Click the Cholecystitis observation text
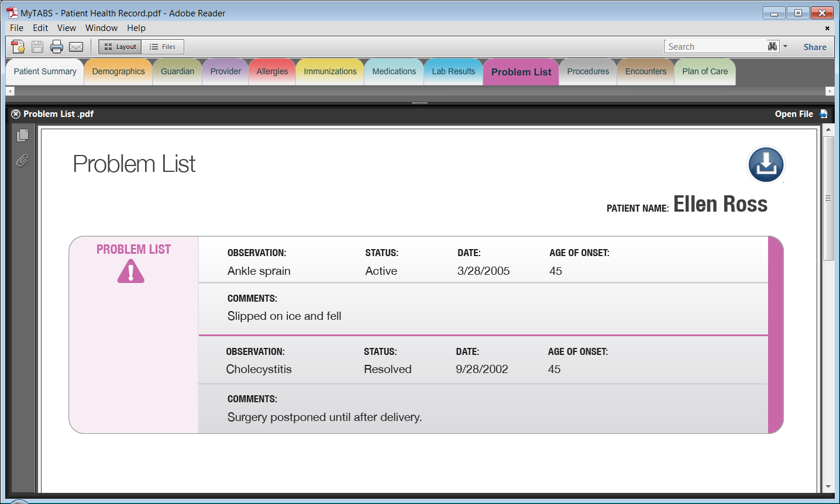This screenshot has height=504, width=840. pyautogui.click(x=259, y=369)
